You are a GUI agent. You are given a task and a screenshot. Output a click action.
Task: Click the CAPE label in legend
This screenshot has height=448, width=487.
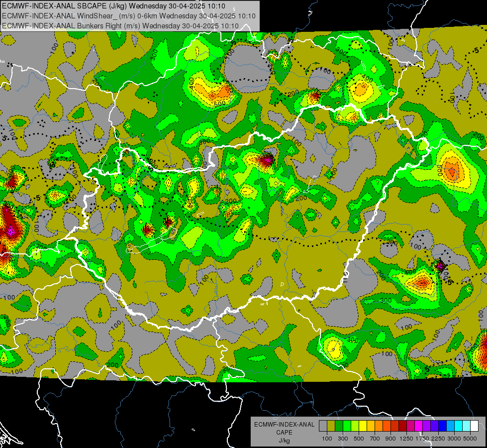coord(284,433)
